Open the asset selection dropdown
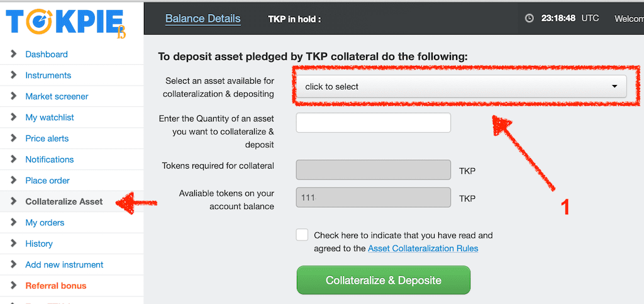Viewport: 644px width, 304px height. click(461, 86)
